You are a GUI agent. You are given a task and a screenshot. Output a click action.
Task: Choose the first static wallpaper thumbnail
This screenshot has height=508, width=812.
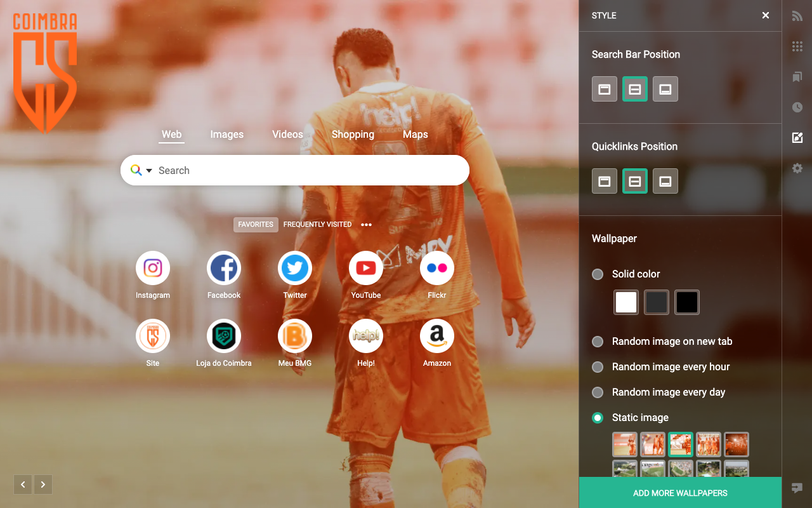pyautogui.click(x=625, y=444)
